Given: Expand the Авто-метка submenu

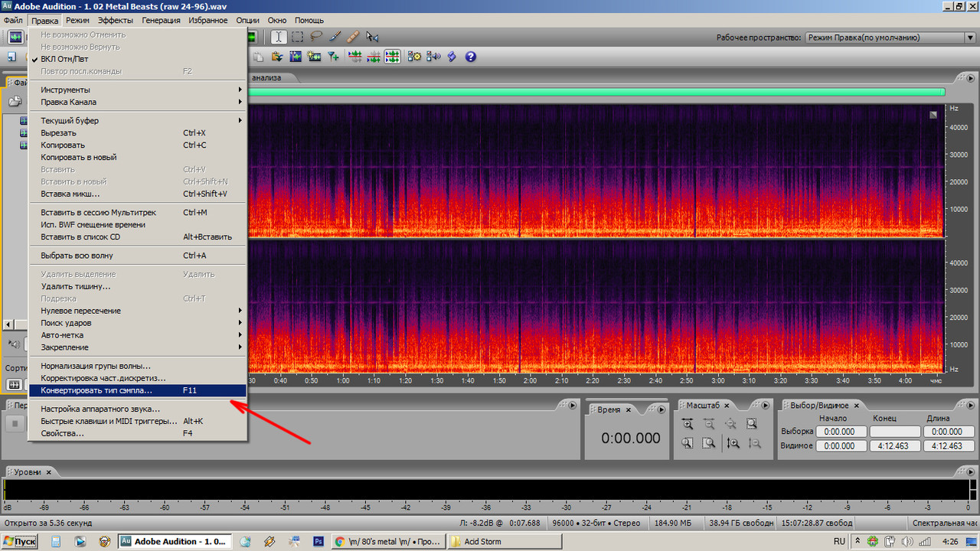Looking at the screenshot, I should pyautogui.click(x=138, y=335).
